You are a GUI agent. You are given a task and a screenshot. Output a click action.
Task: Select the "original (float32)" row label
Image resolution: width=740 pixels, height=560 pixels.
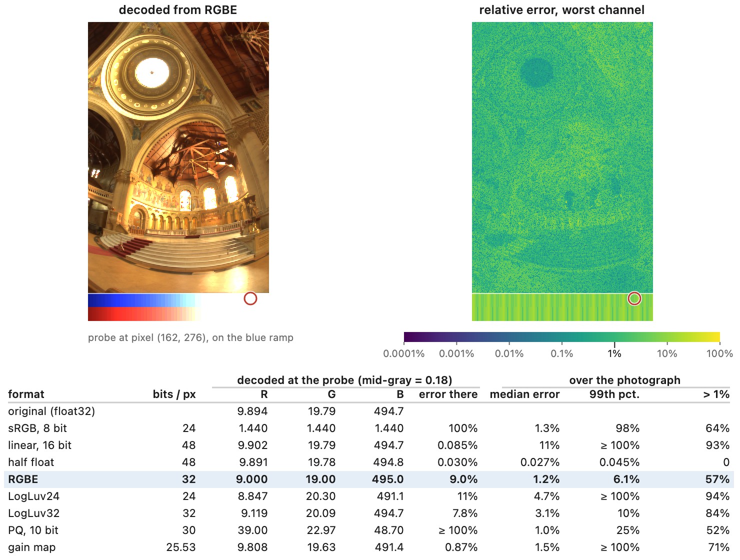point(51,411)
